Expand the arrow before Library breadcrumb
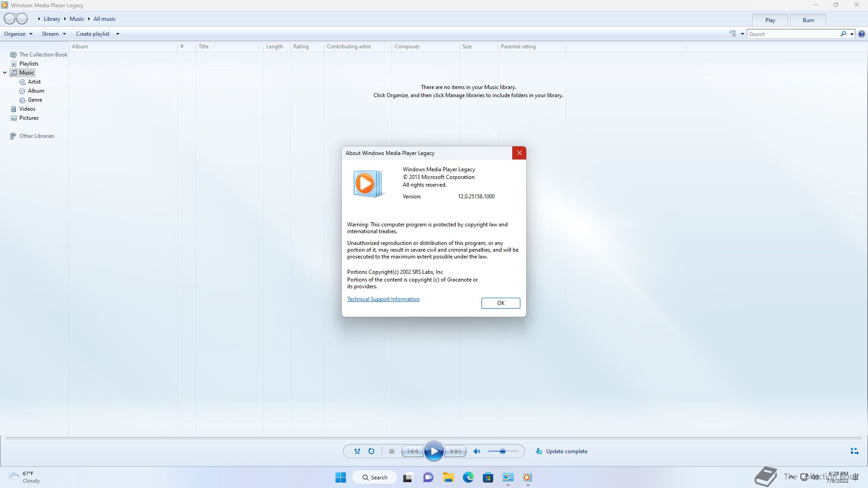Image resolution: width=868 pixels, height=488 pixels. tap(39, 19)
